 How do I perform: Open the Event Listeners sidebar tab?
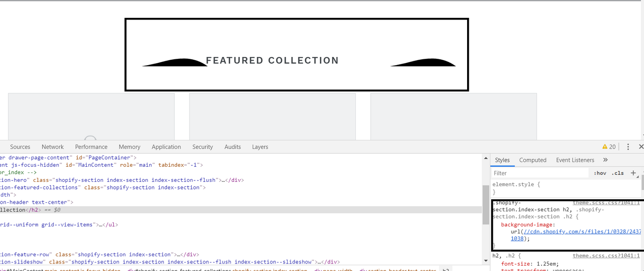coord(575,160)
